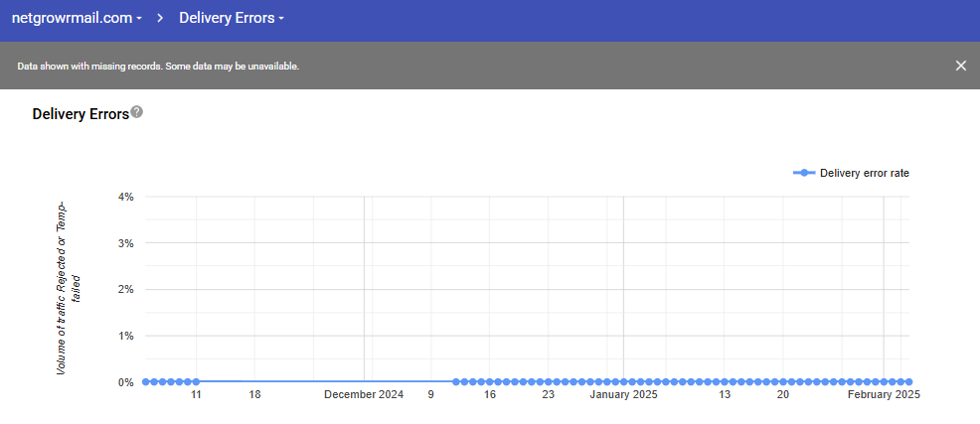Select the last data point on the chart
This screenshot has height=424, width=980.
pos(908,381)
